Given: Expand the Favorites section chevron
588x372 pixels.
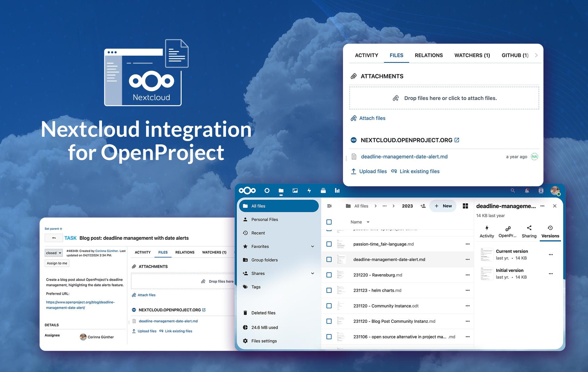Looking at the screenshot, I should coord(312,247).
